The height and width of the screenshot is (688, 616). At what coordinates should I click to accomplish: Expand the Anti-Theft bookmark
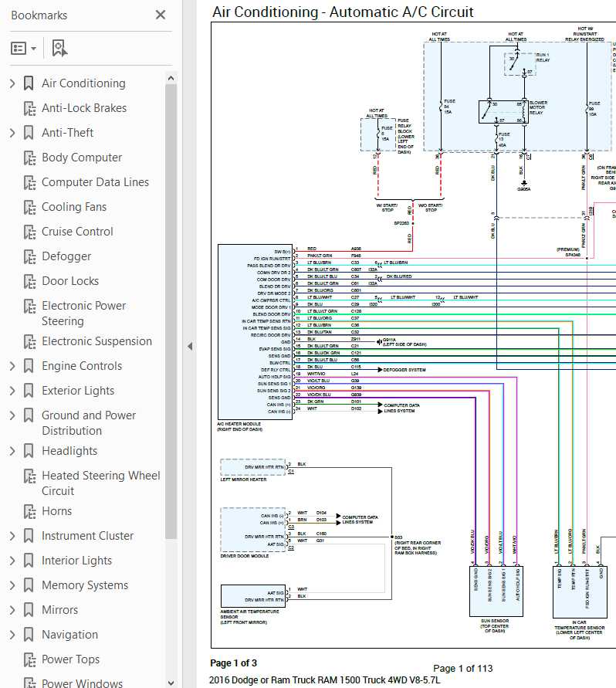coord(12,133)
